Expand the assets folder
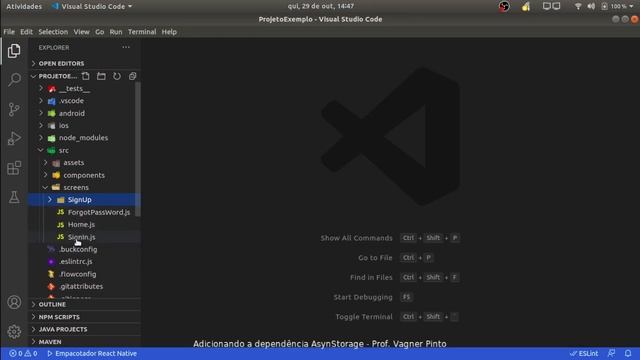640x360 pixels. click(84, 163)
